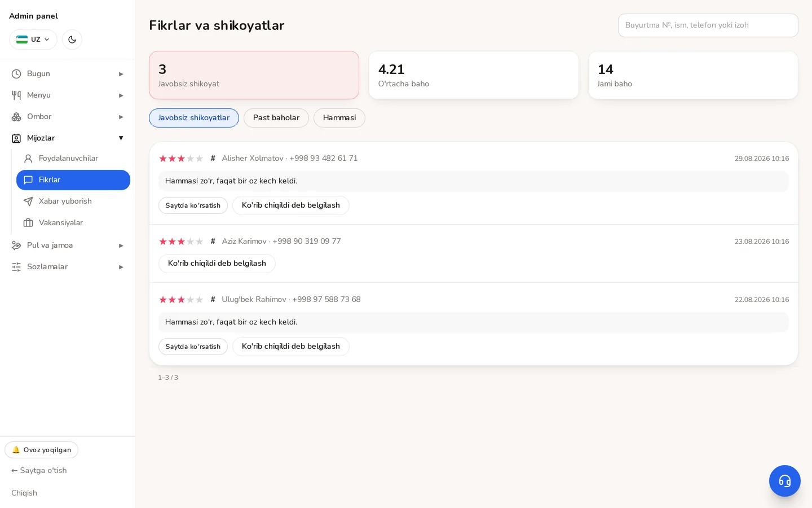Expand the Sozlamalar section arrow
Screen dimensions: 812x508
[x=121, y=267]
